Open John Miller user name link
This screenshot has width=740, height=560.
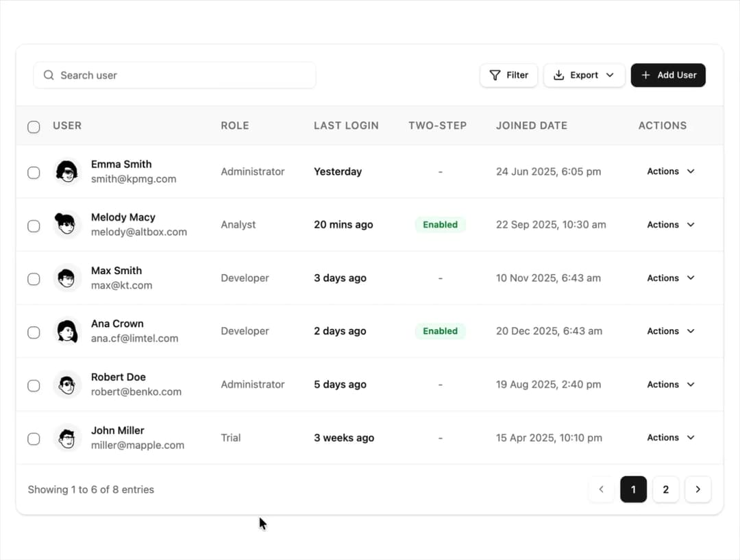point(118,430)
